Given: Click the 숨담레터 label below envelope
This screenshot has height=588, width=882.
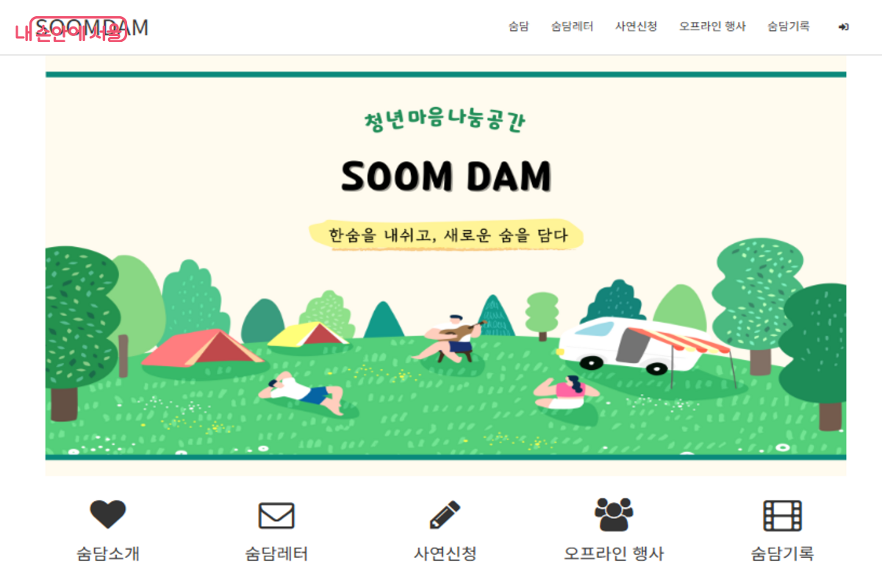Looking at the screenshot, I should click(276, 553).
